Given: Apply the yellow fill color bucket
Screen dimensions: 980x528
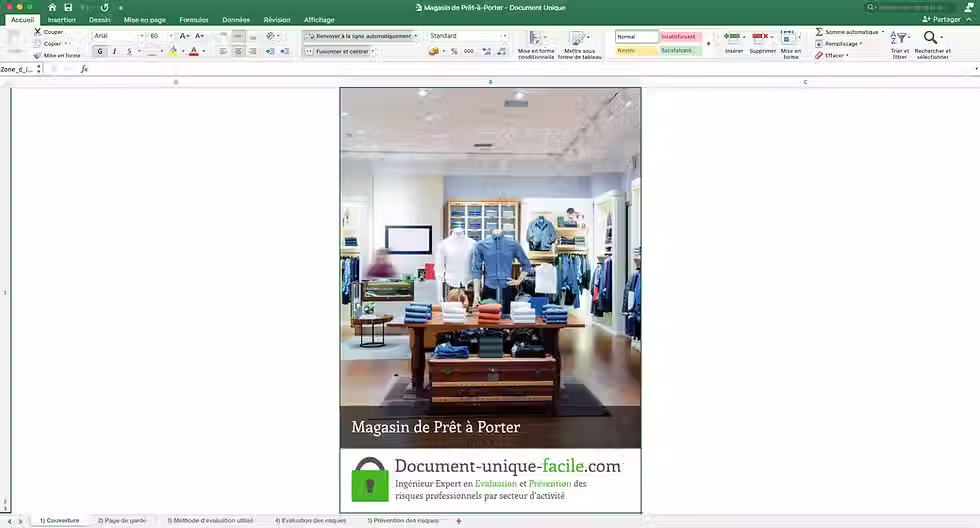Looking at the screenshot, I should 173,51.
